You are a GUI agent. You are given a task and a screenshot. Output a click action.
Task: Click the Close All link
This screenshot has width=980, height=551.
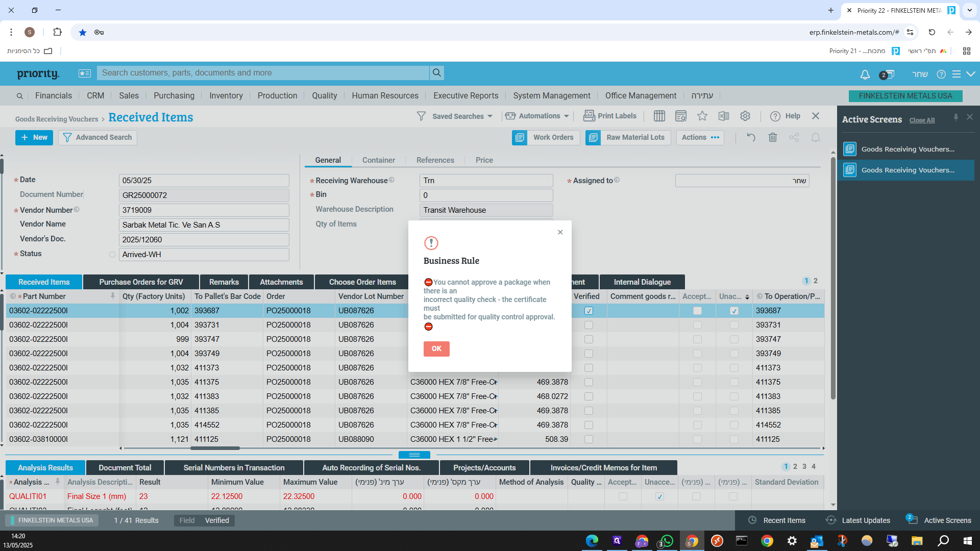coord(922,120)
